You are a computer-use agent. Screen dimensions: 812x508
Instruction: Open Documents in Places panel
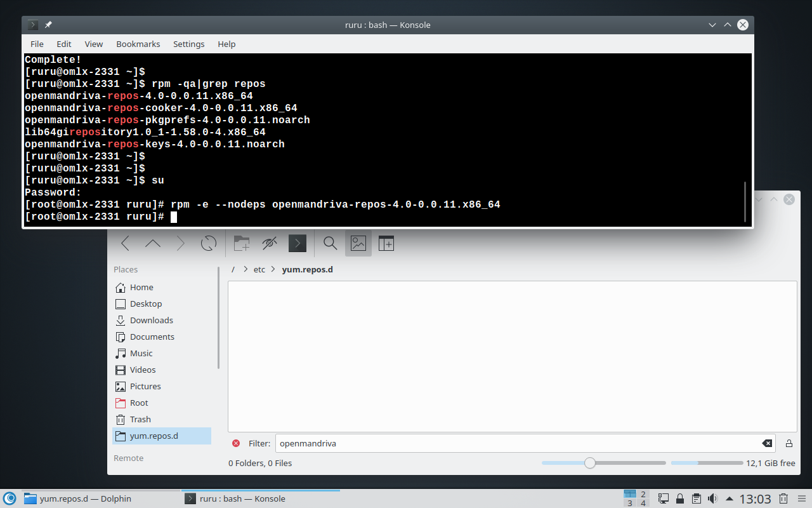162,337
